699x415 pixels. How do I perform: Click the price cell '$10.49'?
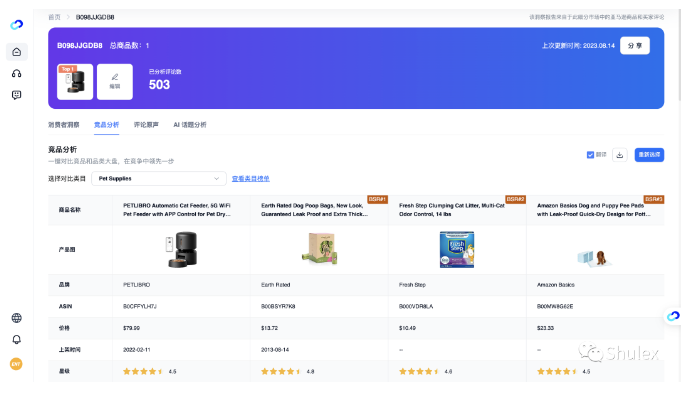pyautogui.click(x=407, y=328)
